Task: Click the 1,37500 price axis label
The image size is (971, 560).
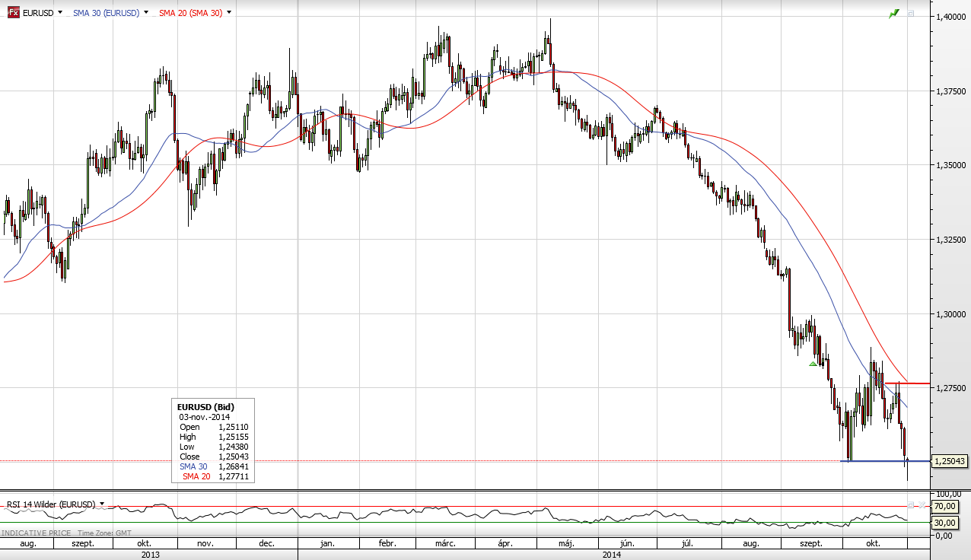Action: tap(951, 91)
